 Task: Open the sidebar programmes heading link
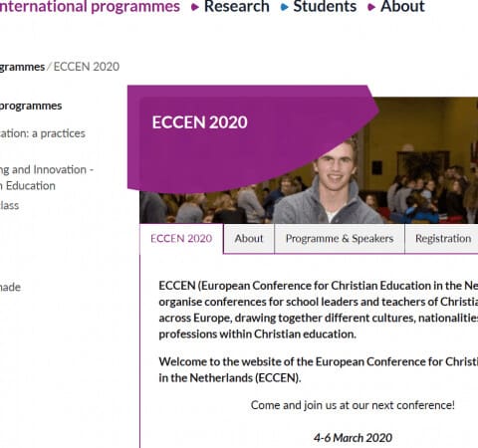pyautogui.click(x=31, y=106)
